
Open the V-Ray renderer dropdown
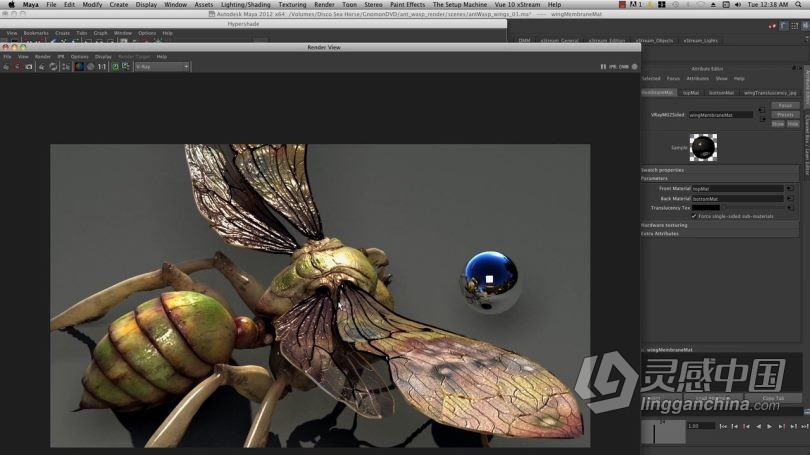click(x=162, y=67)
